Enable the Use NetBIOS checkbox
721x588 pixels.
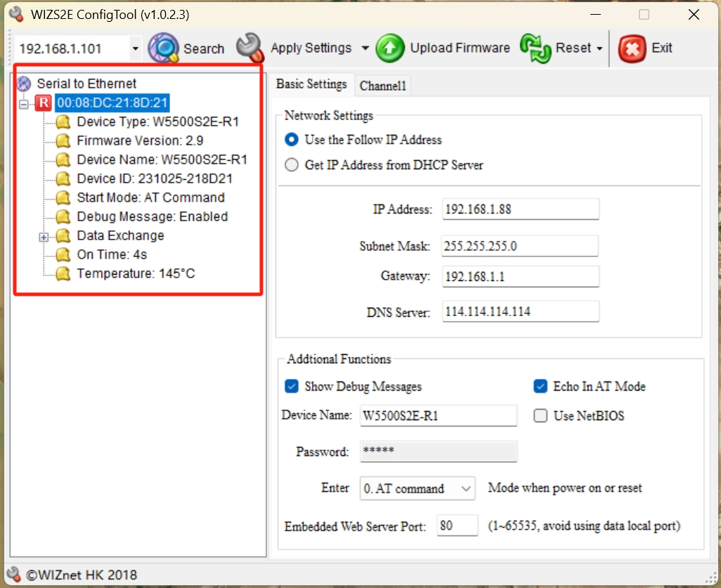[540, 416]
